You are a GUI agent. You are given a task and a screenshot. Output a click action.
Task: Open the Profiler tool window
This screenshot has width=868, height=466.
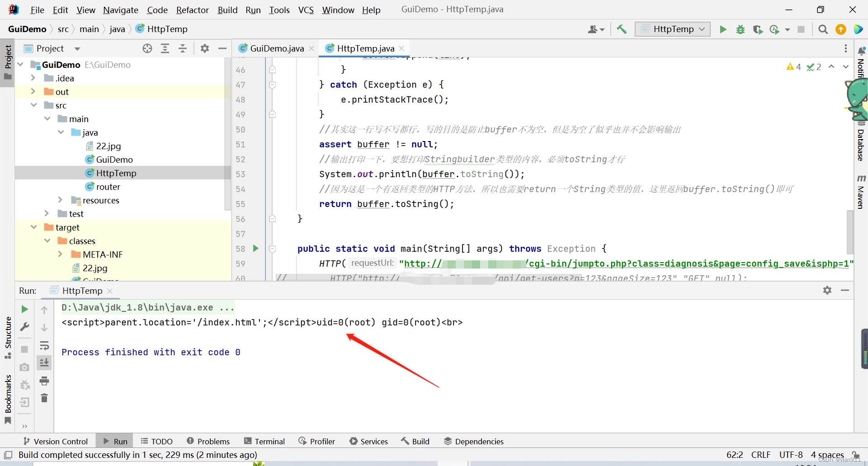[317, 441]
